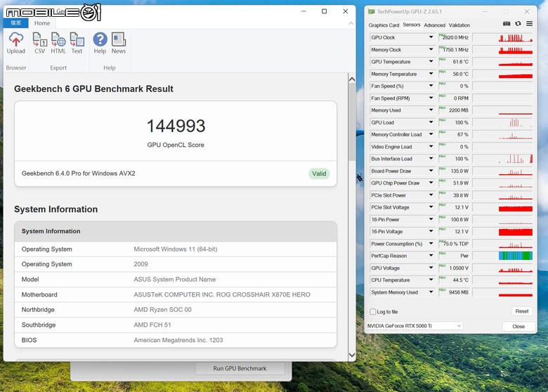
Task: Switch to Graphics Card tab in GPU-Z
Action: 384,25
